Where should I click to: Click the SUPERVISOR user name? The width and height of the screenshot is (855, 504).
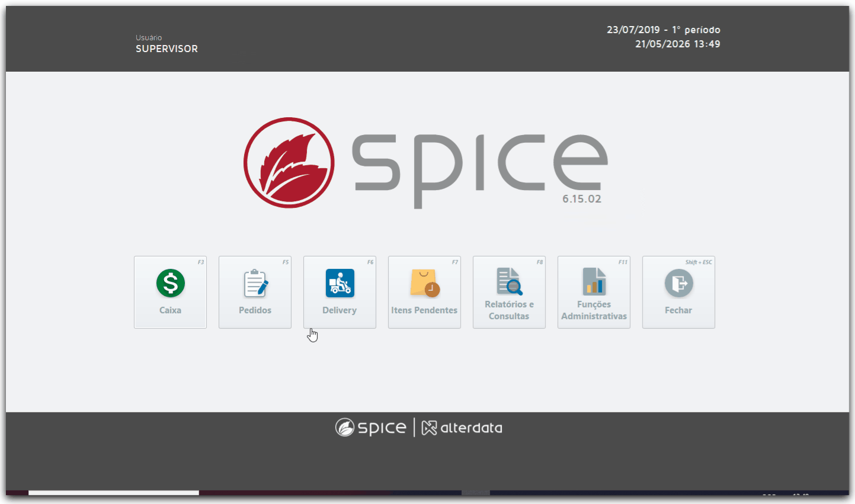click(x=166, y=49)
